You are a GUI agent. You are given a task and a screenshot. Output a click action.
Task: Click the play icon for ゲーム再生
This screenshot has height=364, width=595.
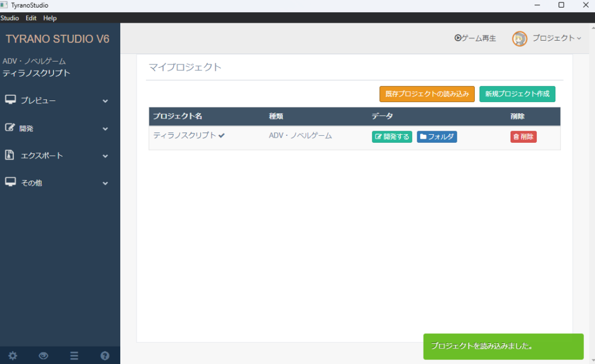(458, 38)
